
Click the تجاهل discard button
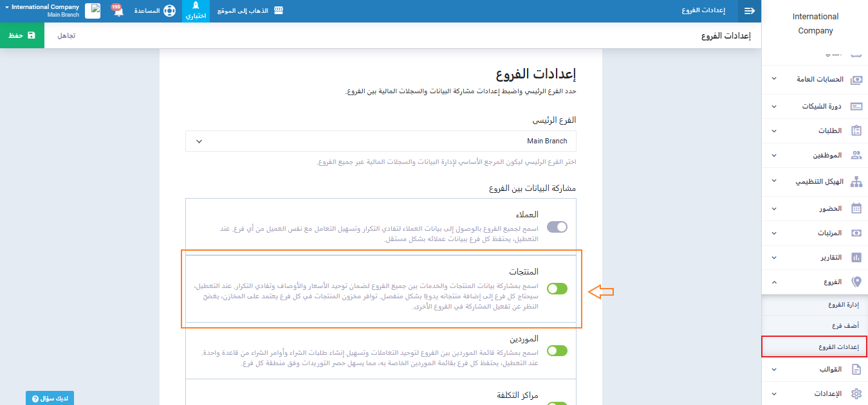[x=66, y=35]
